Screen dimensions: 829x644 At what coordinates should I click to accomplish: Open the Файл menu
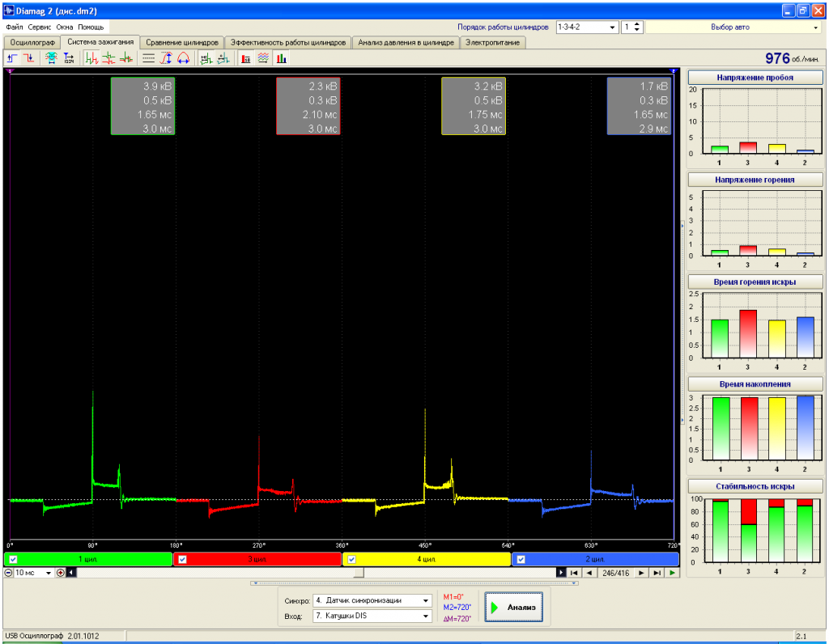tap(15, 27)
